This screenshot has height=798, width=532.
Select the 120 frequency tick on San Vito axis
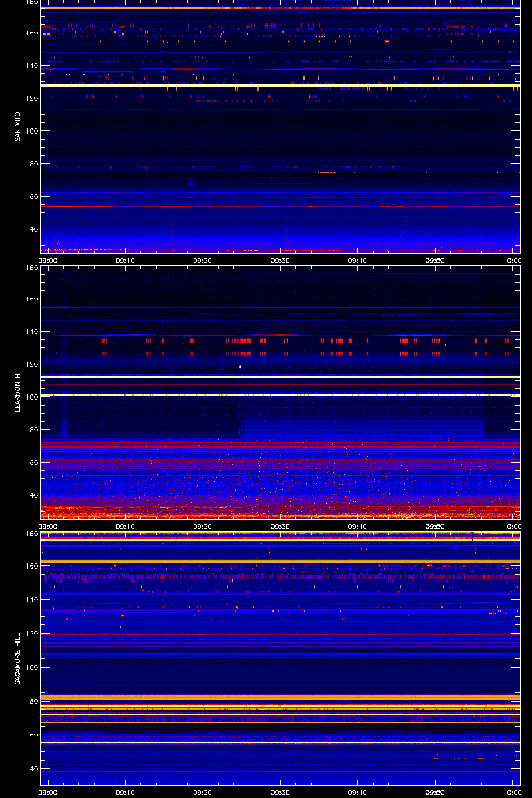[x=31, y=98]
